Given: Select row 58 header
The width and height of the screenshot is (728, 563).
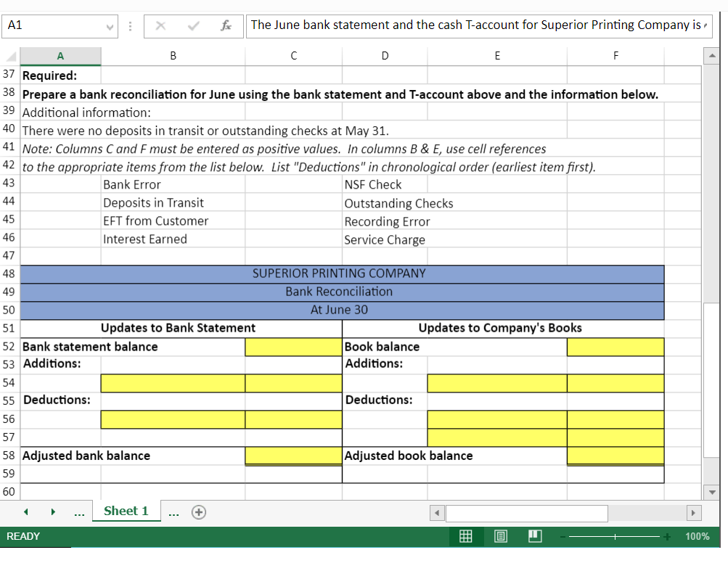Looking at the screenshot, I should click(x=9, y=456).
